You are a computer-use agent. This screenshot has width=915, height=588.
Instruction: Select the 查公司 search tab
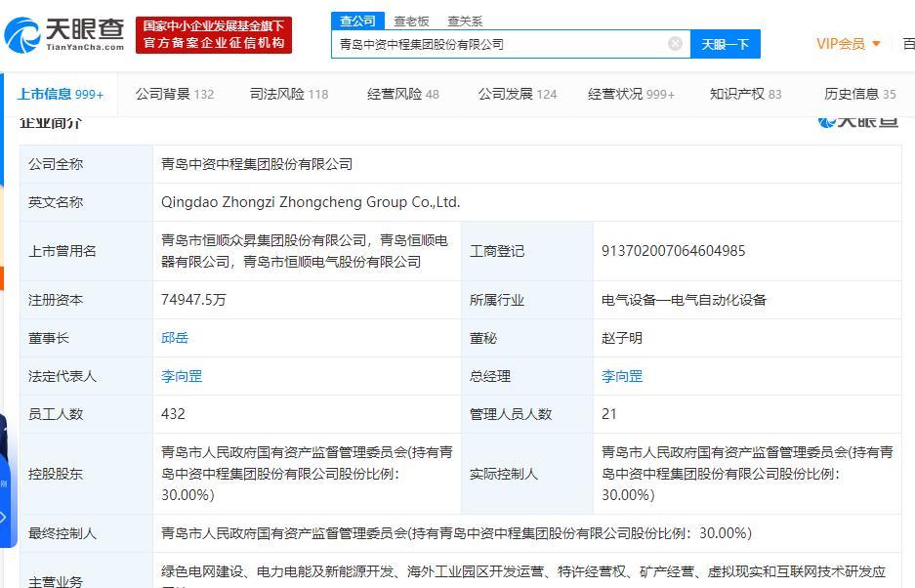coord(357,21)
